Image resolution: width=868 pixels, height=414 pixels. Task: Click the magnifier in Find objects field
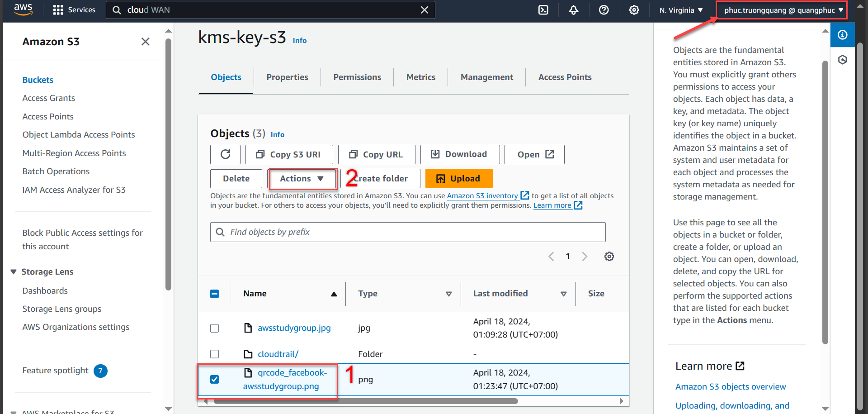pos(220,232)
